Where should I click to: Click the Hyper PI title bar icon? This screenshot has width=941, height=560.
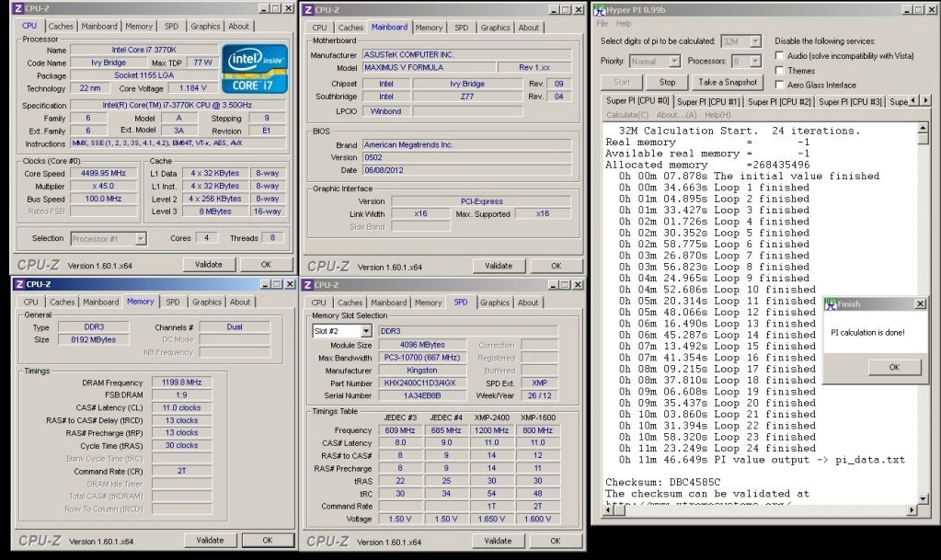[599, 9]
